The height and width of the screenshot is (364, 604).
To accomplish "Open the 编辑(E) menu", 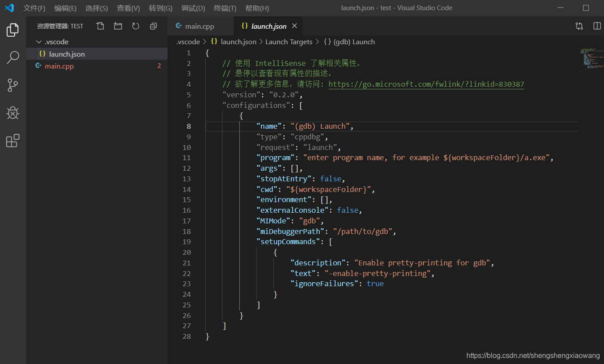I will (x=65, y=8).
